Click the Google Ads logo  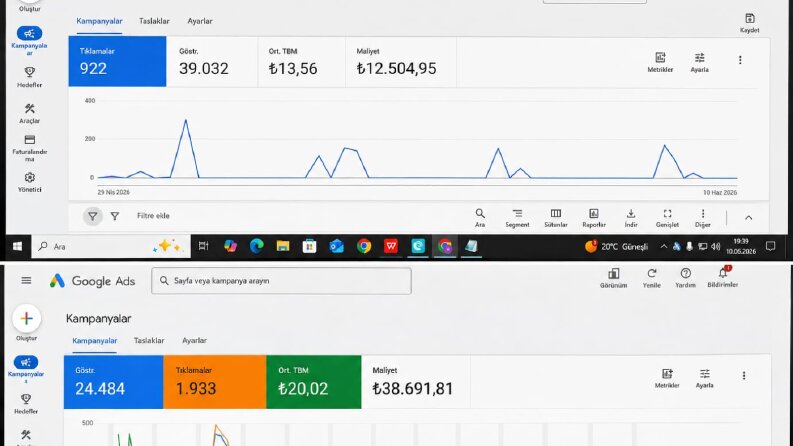click(93, 281)
